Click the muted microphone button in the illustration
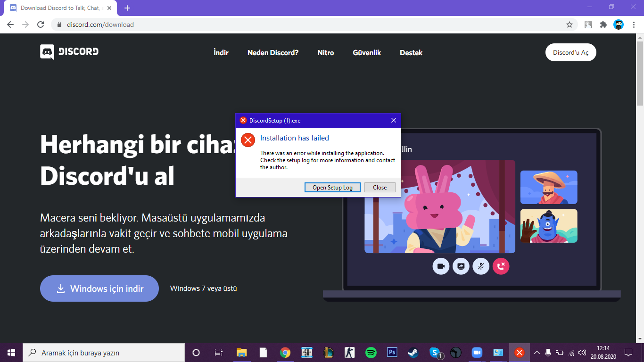The image size is (644, 362). [481, 266]
